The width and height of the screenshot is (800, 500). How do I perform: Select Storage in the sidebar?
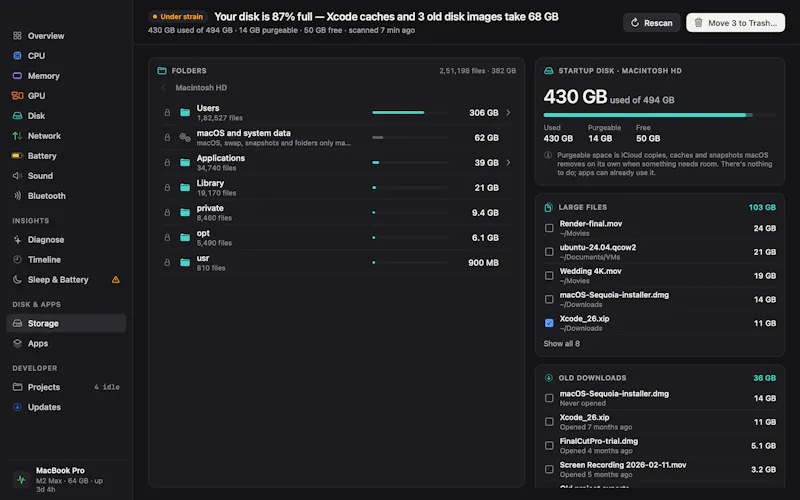(x=66, y=323)
